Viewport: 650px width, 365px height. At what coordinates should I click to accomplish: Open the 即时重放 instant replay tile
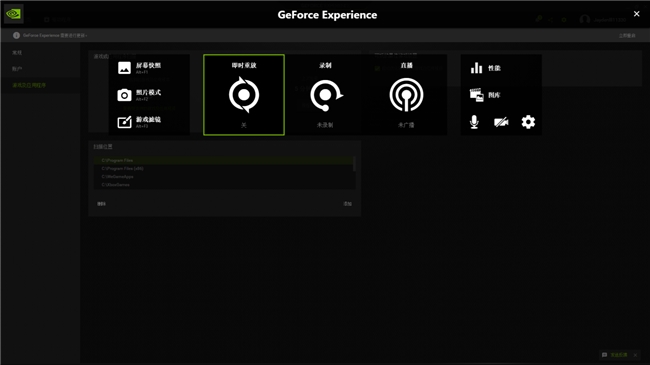click(x=244, y=95)
